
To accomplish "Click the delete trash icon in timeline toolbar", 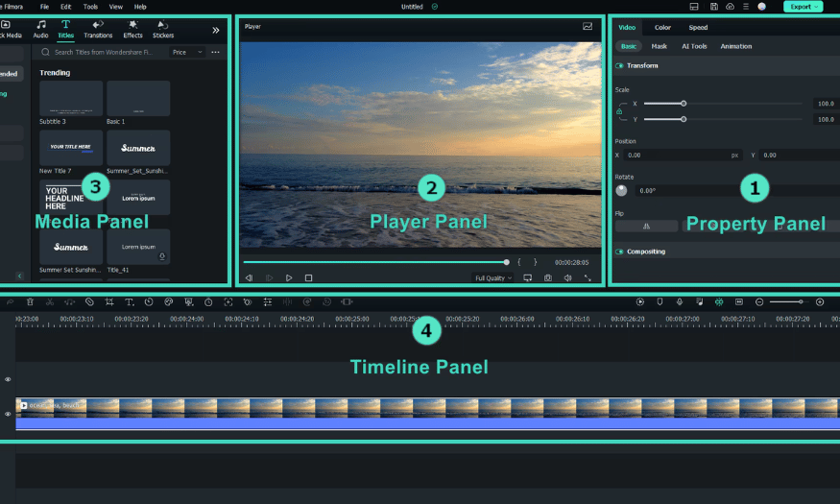I will (30, 302).
